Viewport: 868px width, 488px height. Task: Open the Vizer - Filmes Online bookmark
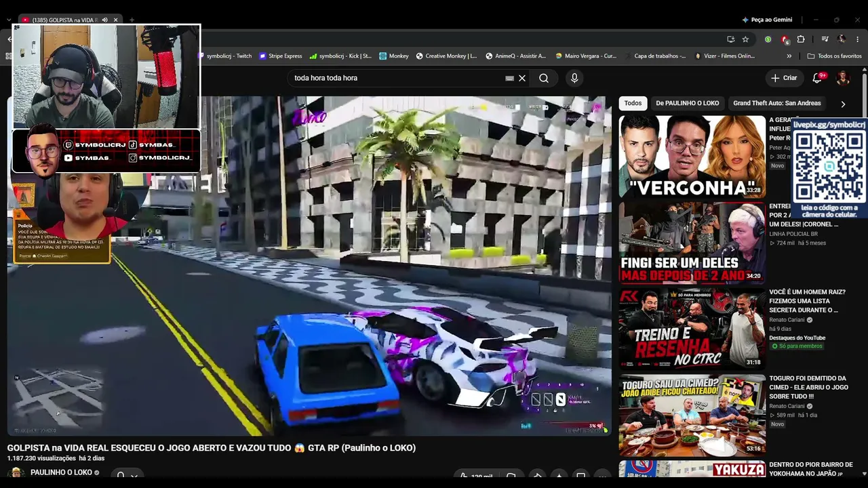(x=724, y=56)
